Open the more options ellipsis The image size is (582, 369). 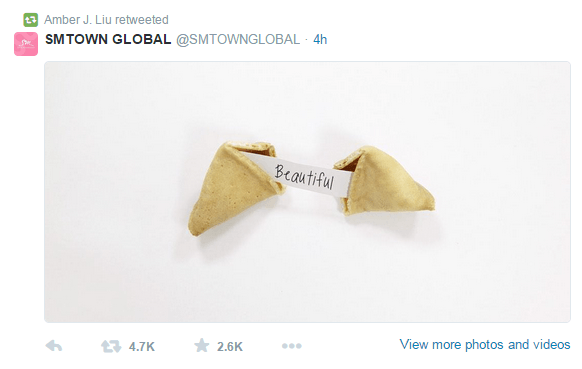[292, 346]
